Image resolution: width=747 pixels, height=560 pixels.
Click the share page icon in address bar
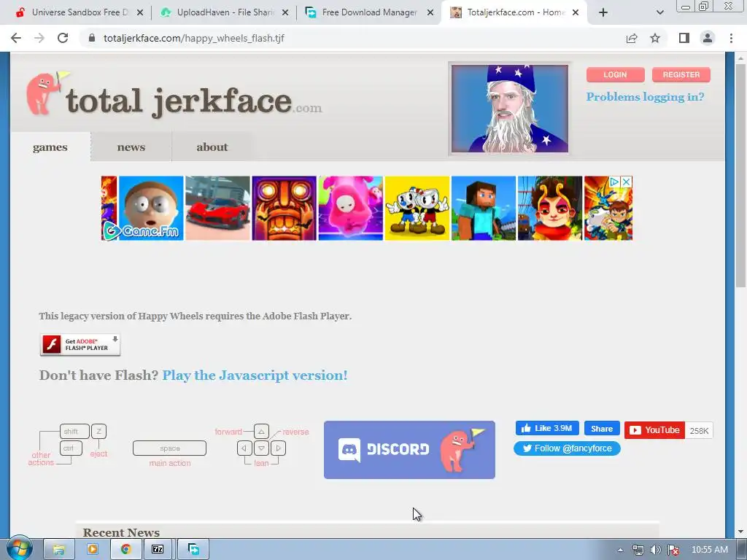pos(632,38)
